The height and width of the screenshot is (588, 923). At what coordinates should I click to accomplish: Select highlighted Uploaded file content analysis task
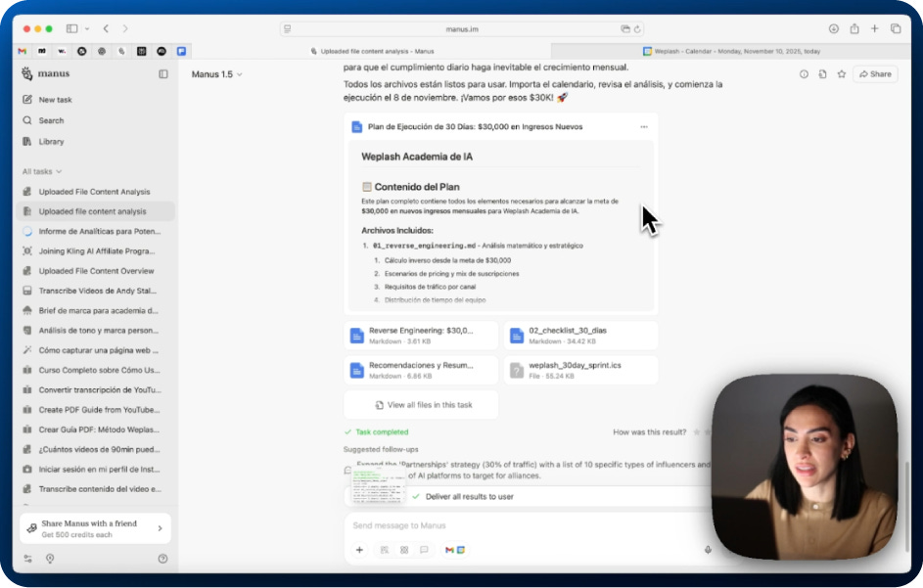click(x=95, y=211)
